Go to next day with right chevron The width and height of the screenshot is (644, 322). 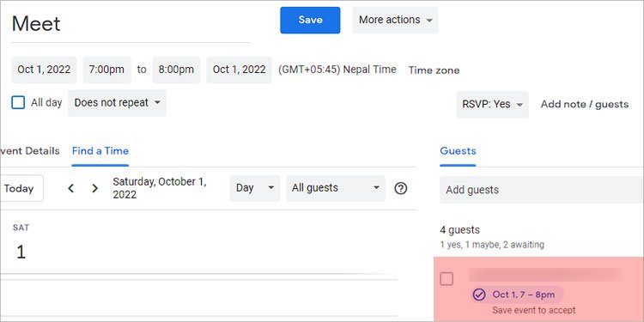point(94,189)
